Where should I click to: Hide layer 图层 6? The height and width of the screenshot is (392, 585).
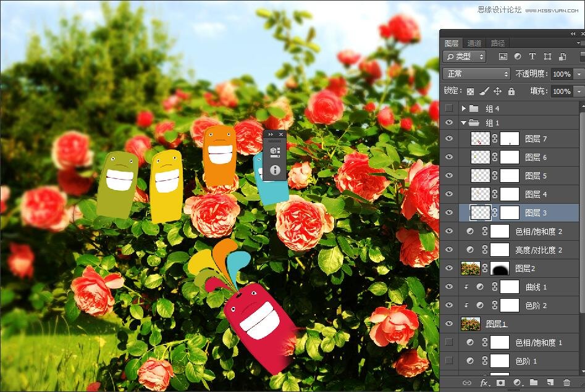449,157
